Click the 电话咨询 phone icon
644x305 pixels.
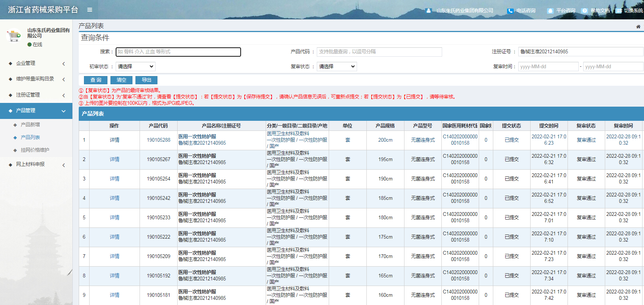[x=510, y=11]
